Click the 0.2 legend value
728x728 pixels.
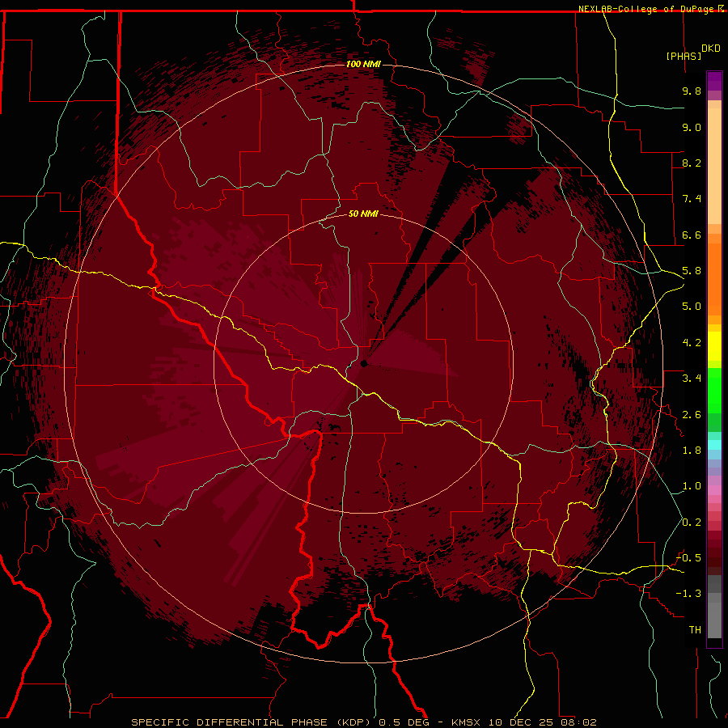point(692,523)
